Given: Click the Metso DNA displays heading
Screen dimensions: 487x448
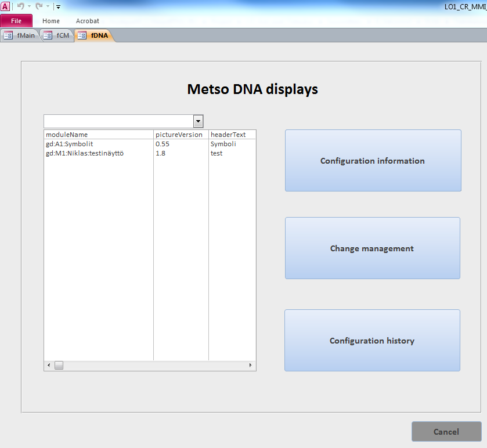Looking at the screenshot, I should click(x=252, y=89).
